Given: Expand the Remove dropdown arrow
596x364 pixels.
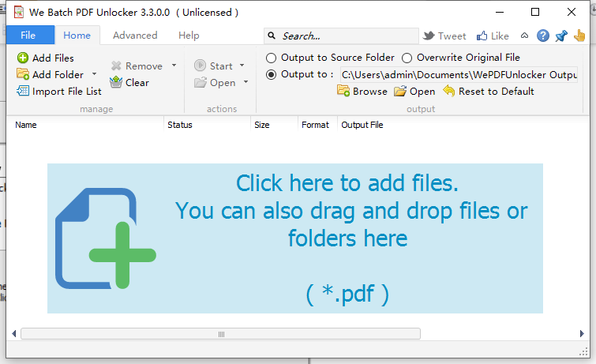Looking at the screenshot, I should pyautogui.click(x=174, y=66).
